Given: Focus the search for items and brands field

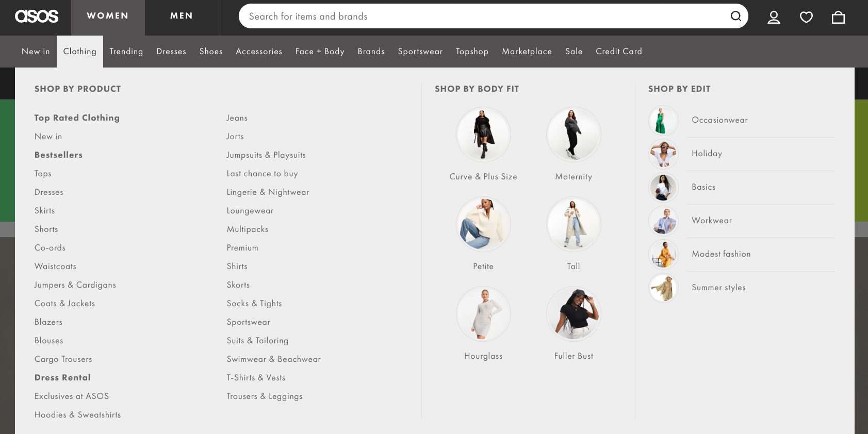Looking at the screenshot, I should coord(485,16).
